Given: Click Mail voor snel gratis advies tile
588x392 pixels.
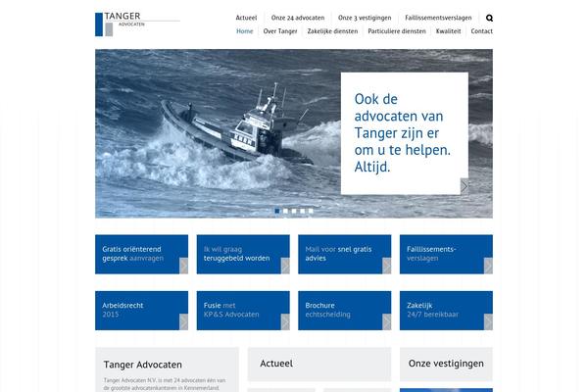Looking at the screenshot, I should (x=345, y=255).
